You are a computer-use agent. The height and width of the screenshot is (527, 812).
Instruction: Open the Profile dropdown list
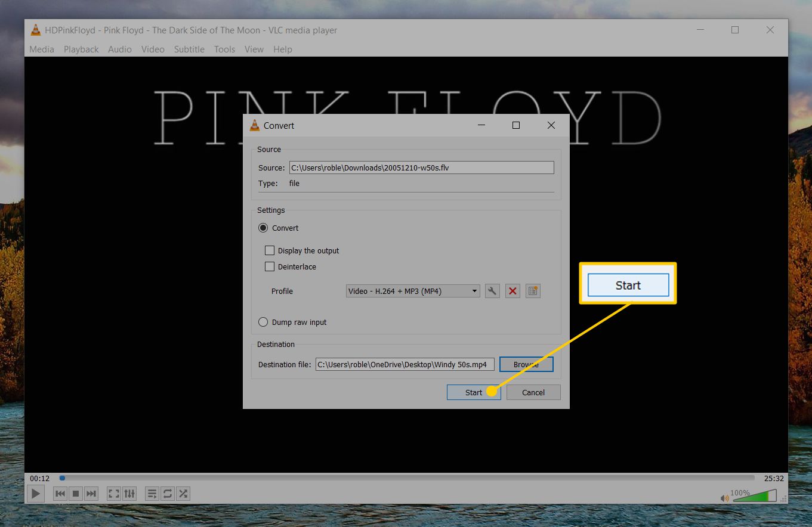point(413,291)
